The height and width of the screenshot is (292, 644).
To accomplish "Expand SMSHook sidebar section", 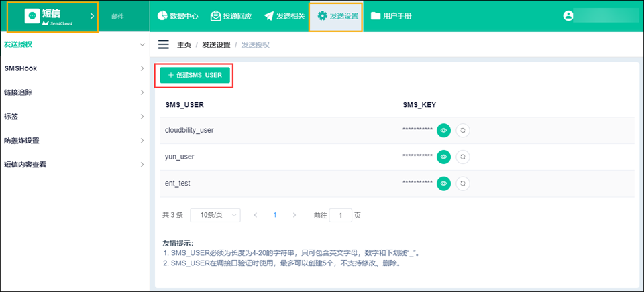I will pos(74,68).
